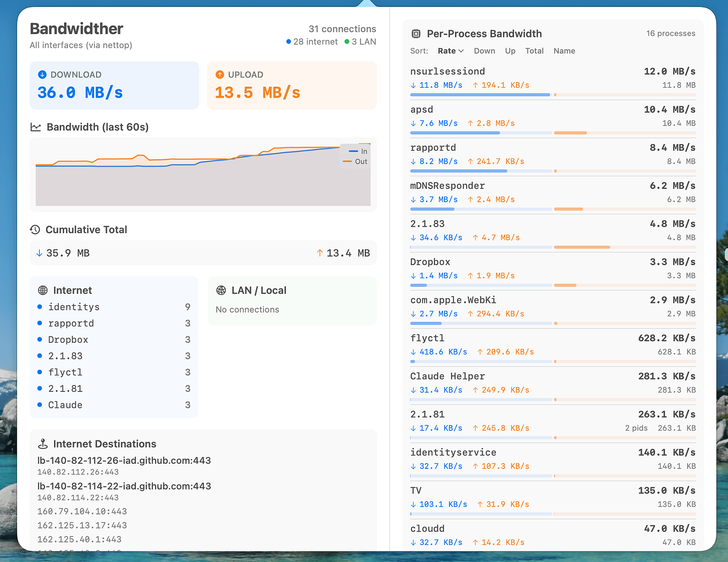Click the blue download arrow badge in the DOWNLOAD card

(x=42, y=74)
